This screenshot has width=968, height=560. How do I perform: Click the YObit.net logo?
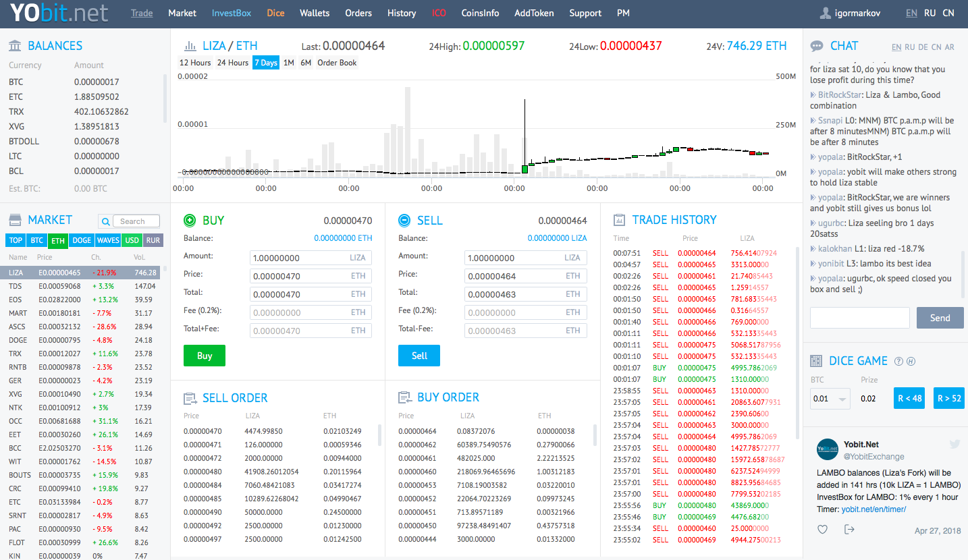pos(59,13)
